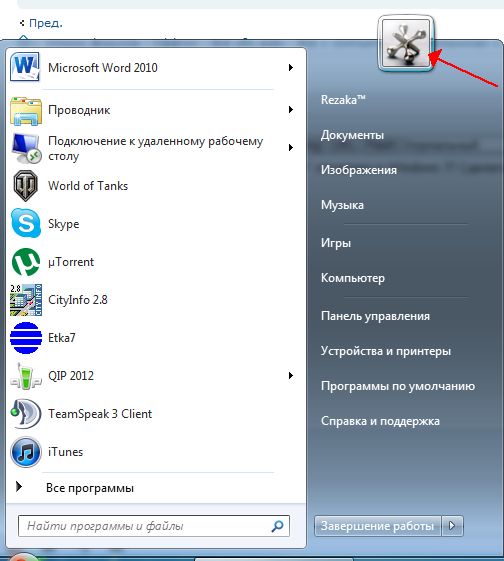504x561 pixels.
Task: Launch the World of Tanks icon
Action: (26, 185)
